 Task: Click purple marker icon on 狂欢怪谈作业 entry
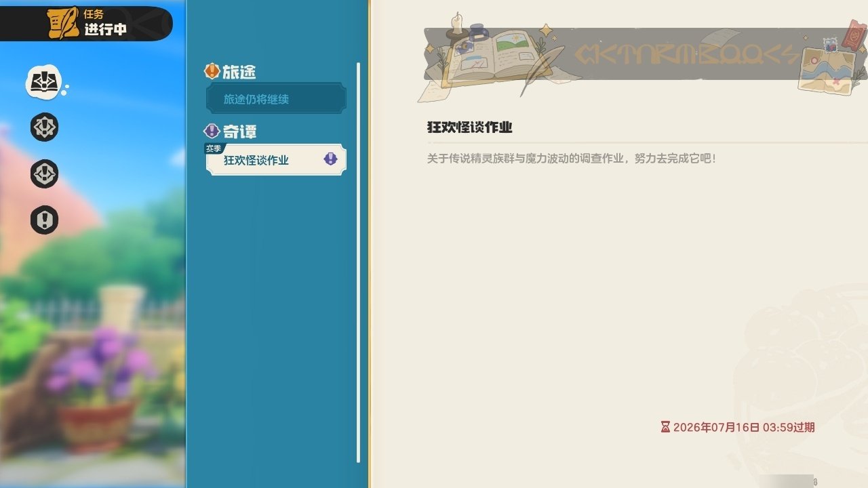click(x=330, y=159)
